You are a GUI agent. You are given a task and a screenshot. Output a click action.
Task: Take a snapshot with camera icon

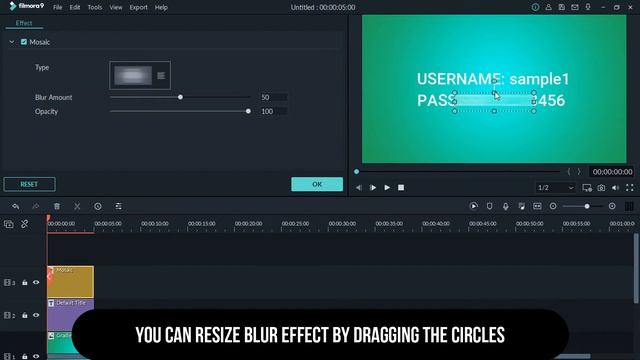[x=601, y=188]
